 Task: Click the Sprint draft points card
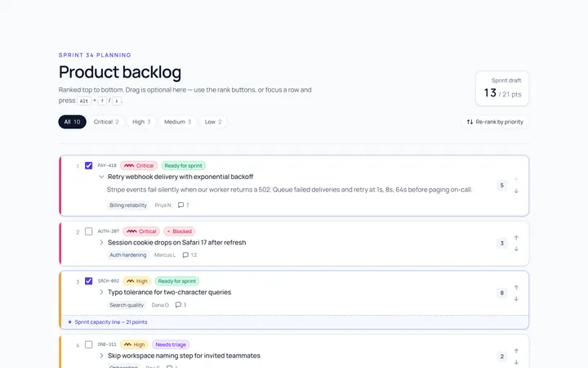(x=502, y=88)
